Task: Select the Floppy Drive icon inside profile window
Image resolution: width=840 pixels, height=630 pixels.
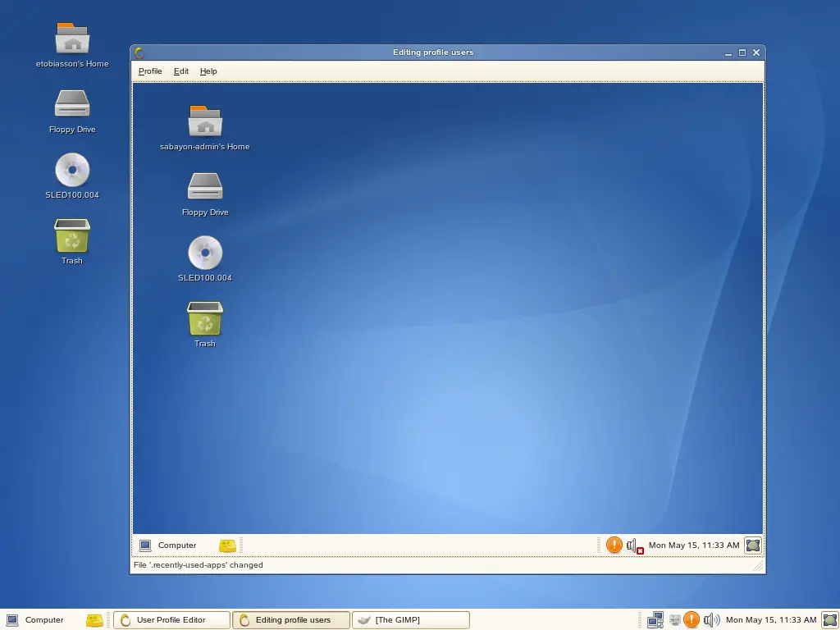Action: click(205, 187)
